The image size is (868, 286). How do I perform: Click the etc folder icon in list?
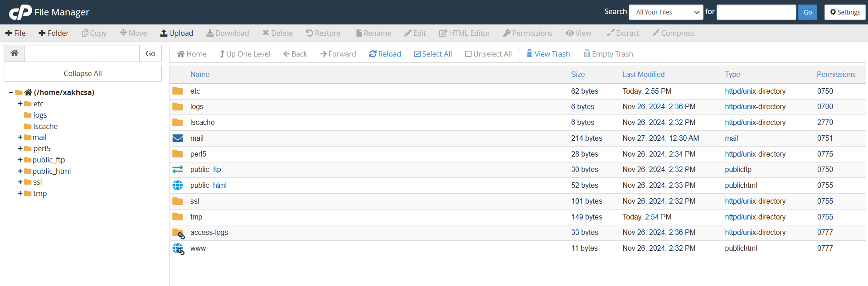[178, 91]
